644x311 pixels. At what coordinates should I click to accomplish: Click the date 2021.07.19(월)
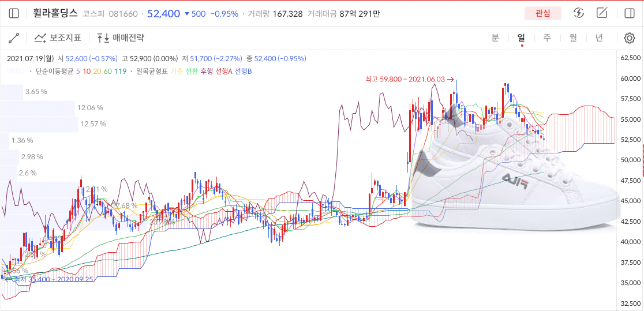(31, 59)
